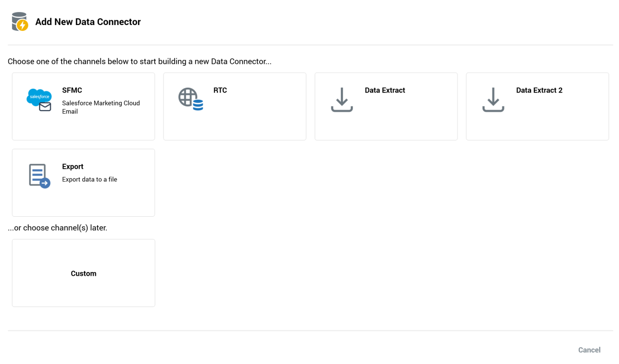Click the Export document icon
Image resolution: width=619 pixels, height=364 pixels.
pyautogui.click(x=39, y=175)
